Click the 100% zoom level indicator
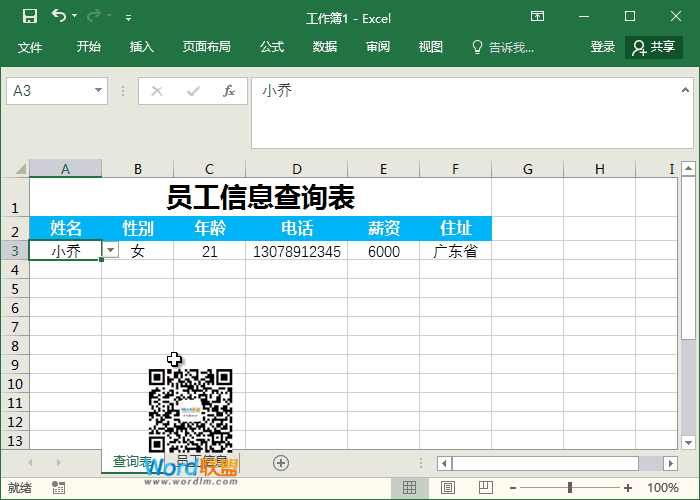Image resolution: width=700 pixels, height=500 pixels. pyautogui.click(x=662, y=488)
